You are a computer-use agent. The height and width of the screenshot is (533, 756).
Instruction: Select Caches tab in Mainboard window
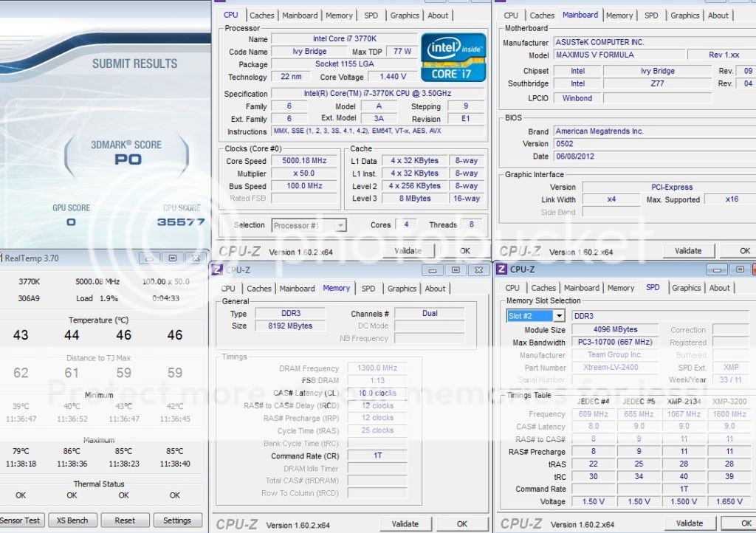[x=542, y=16]
